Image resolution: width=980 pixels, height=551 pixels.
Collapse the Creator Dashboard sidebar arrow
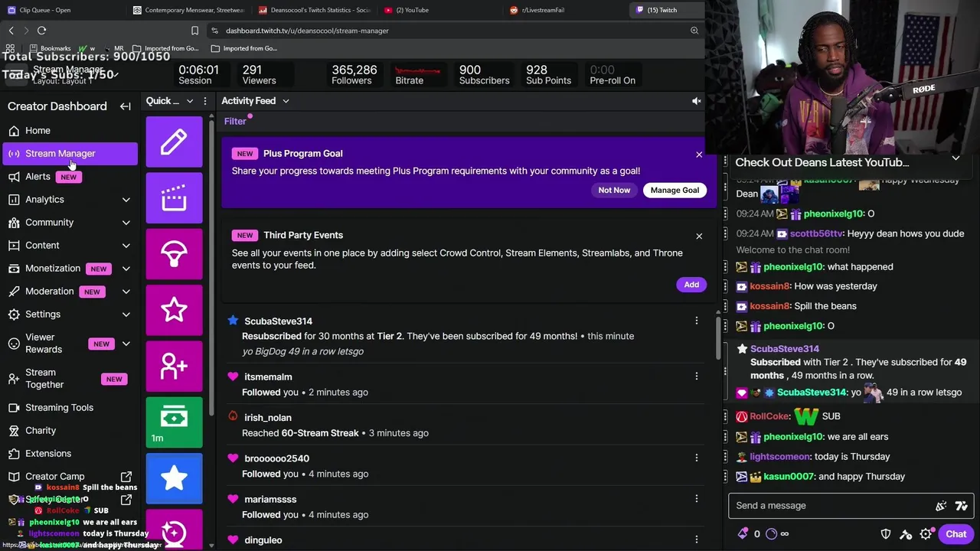point(125,106)
